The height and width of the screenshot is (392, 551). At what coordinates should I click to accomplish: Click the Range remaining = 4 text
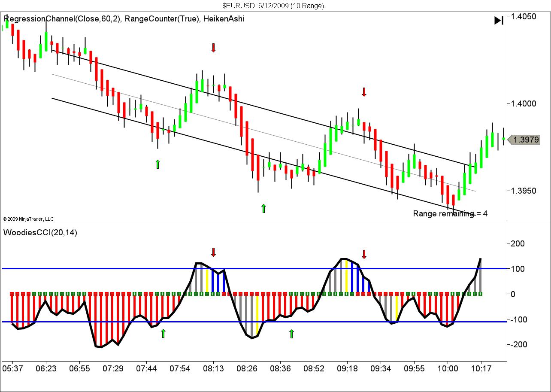pyautogui.click(x=450, y=213)
